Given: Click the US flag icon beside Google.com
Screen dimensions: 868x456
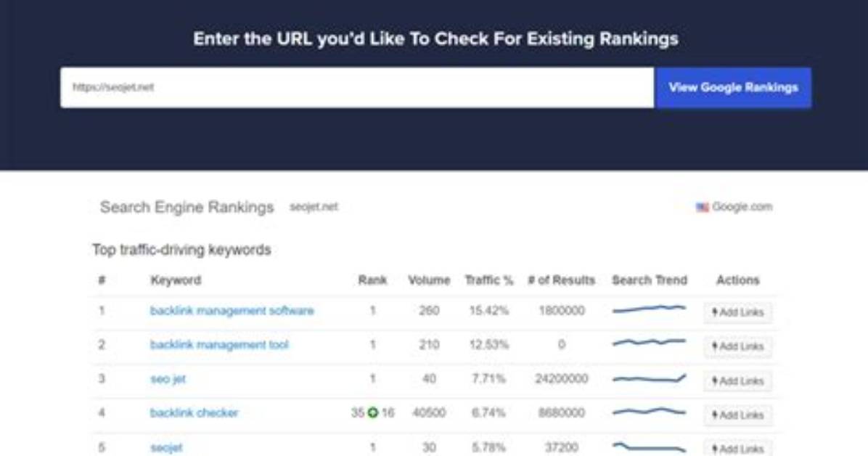Looking at the screenshot, I should coord(702,207).
